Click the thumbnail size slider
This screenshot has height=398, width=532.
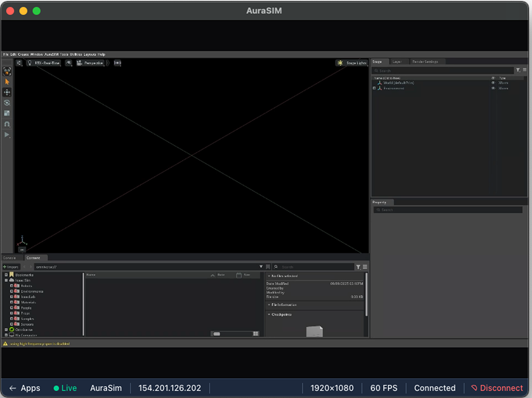[232, 334]
